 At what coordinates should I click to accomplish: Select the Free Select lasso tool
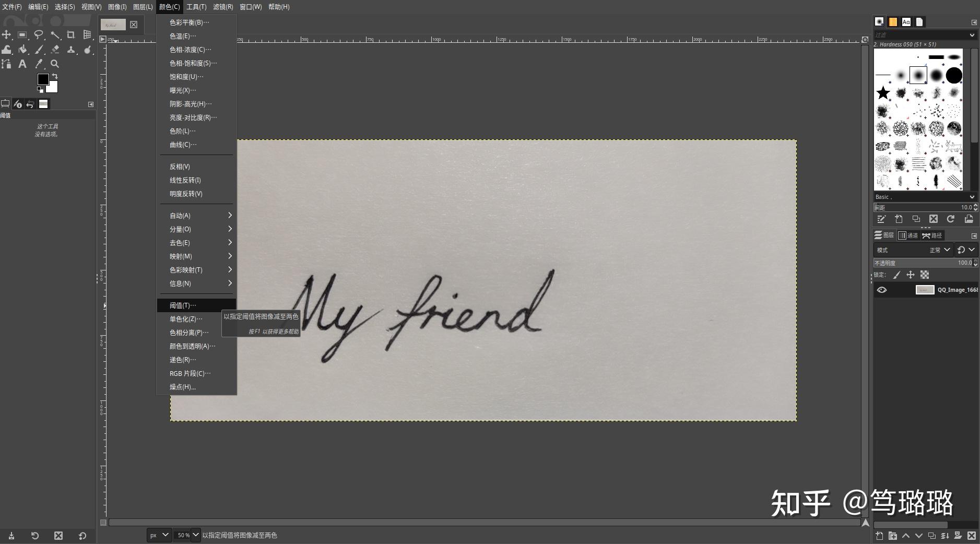pyautogui.click(x=39, y=34)
